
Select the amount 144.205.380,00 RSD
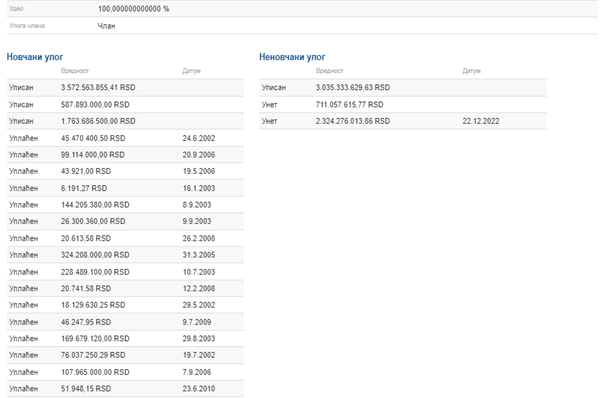pos(95,205)
